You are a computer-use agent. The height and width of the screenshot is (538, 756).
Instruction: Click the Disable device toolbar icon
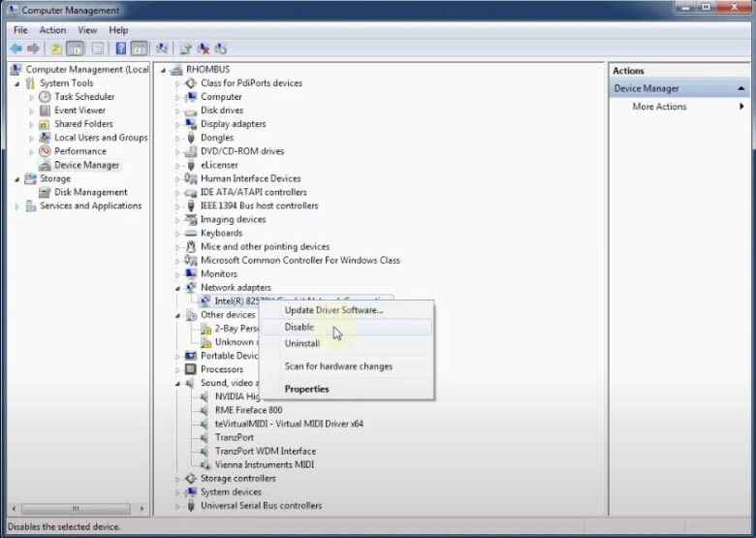220,48
